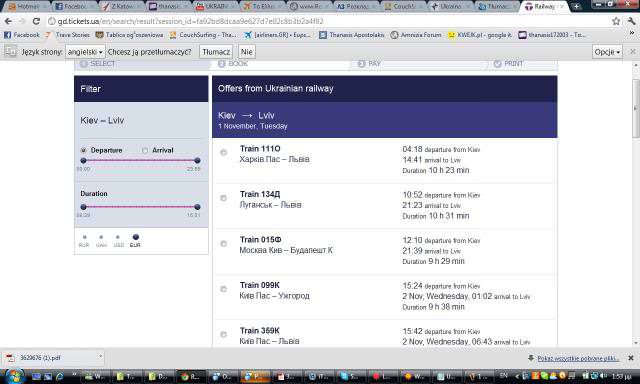This screenshot has height=384, width=640.
Task: Click the Tłumacz translate button
Action: (x=216, y=52)
